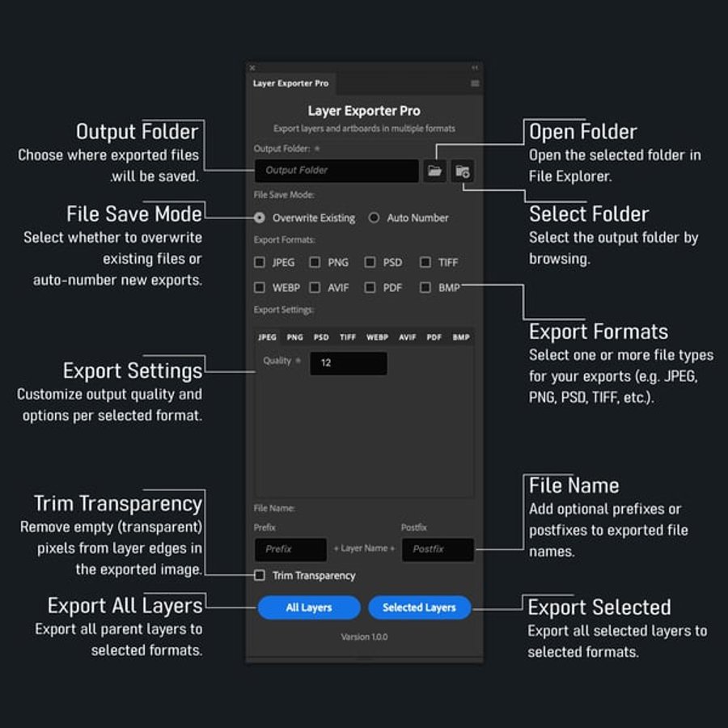The image size is (728, 728).
Task: Select the Auto Number save mode
Action: (374, 218)
